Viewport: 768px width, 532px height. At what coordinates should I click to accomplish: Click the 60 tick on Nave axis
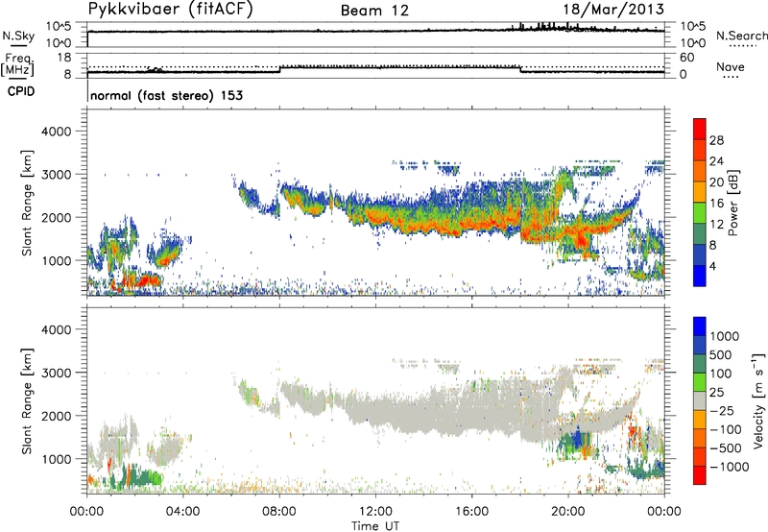686,58
